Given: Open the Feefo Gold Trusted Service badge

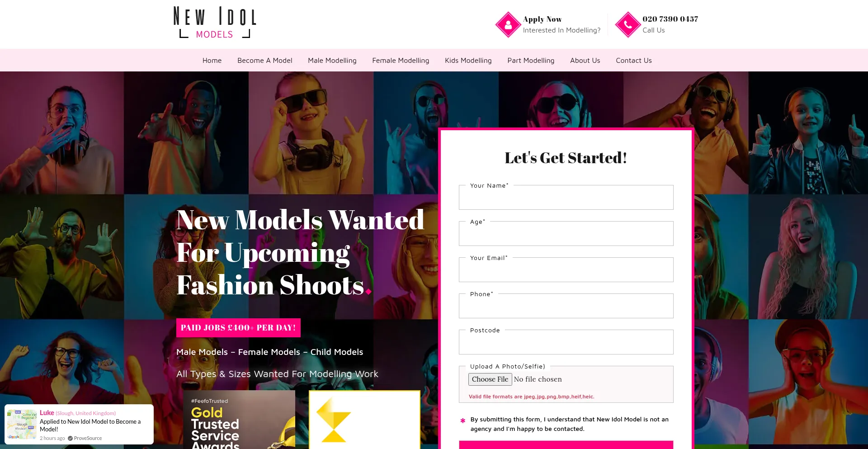Looking at the screenshot, I should [239, 420].
